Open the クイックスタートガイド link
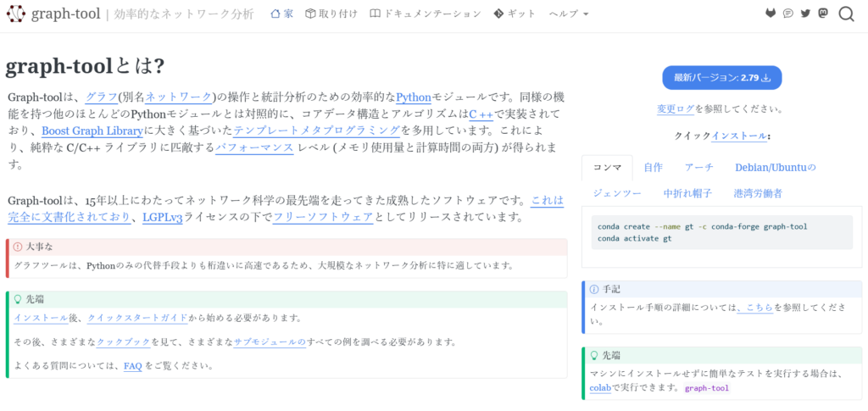The width and height of the screenshot is (868, 411). point(137,318)
